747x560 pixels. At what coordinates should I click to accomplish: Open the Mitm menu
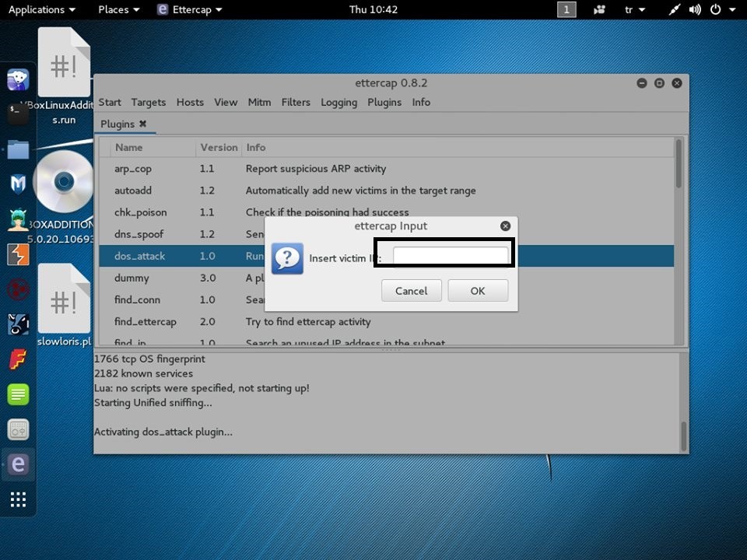(x=259, y=102)
